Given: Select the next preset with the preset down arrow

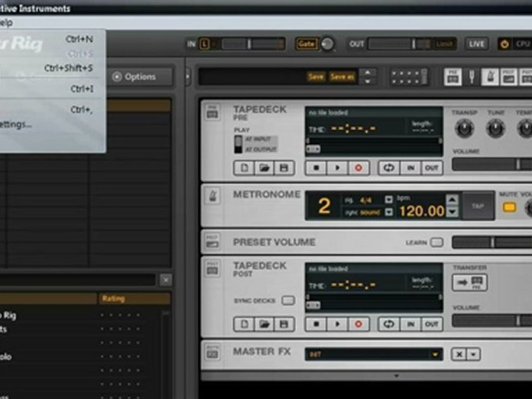Looking at the screenshot, I should pos(367,81).
